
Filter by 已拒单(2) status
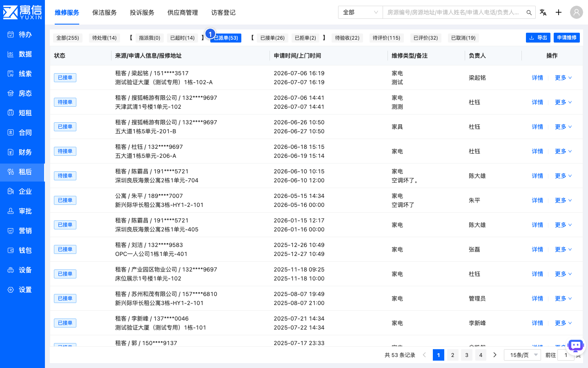click(305, 38)
